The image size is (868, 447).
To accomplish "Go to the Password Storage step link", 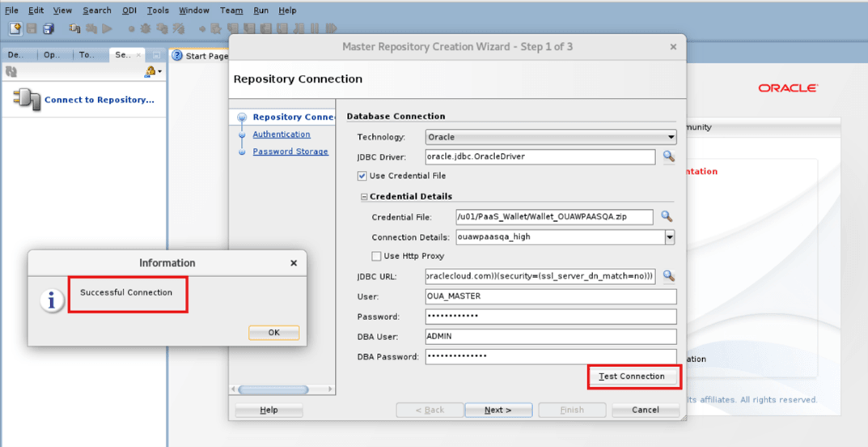I will point(290,151).
